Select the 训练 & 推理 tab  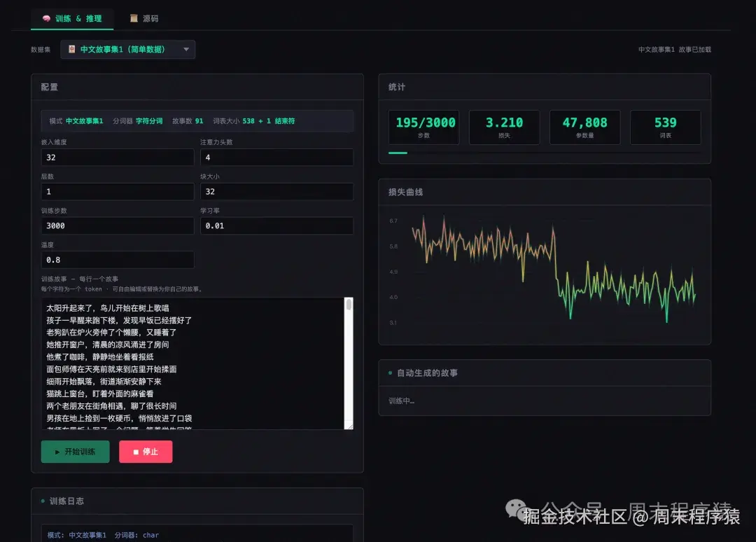[72, 18]
